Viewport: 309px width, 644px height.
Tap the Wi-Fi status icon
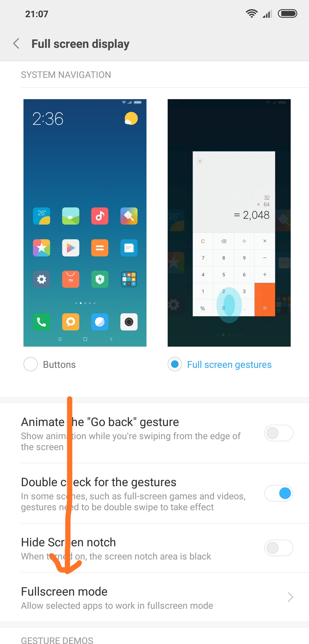[251, 13]
